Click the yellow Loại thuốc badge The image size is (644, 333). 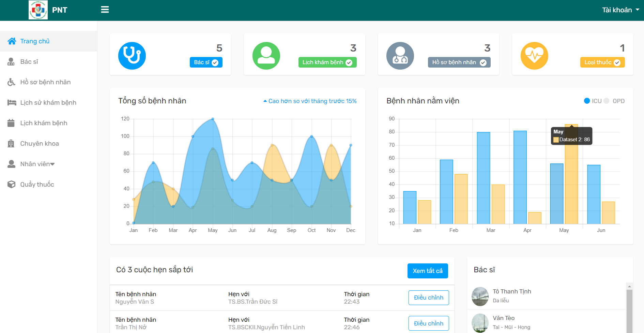(602, 62)
